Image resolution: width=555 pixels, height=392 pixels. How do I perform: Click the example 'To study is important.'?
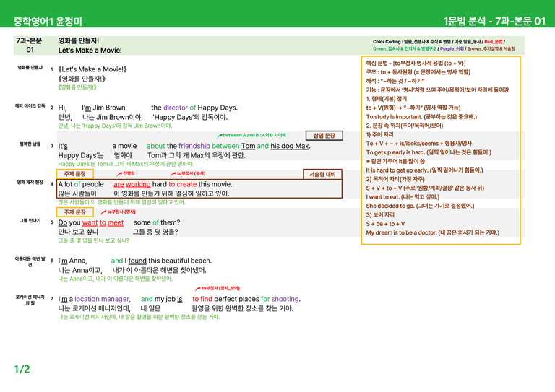click(394, 117)
